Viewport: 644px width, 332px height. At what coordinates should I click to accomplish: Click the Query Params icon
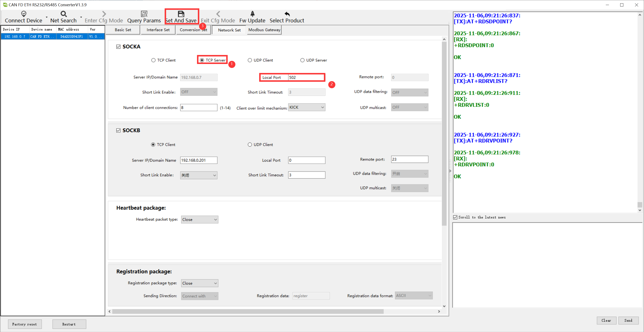[144, 14]
